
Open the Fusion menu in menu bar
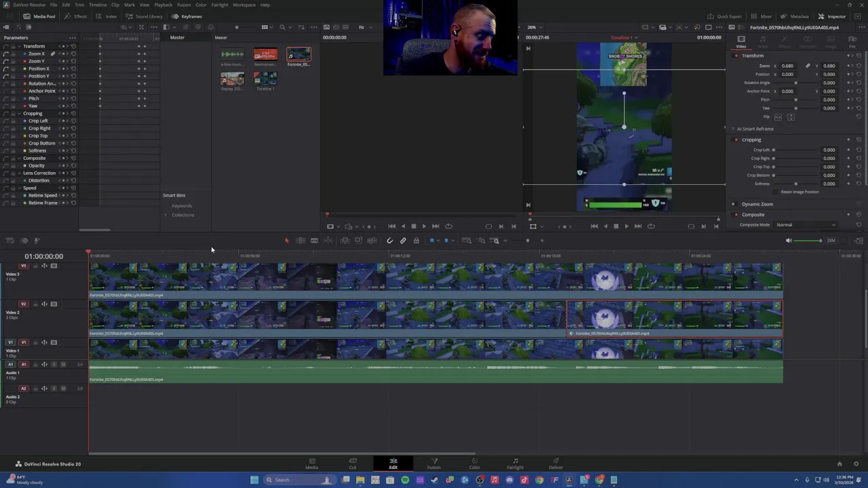(x=184, y=5)
